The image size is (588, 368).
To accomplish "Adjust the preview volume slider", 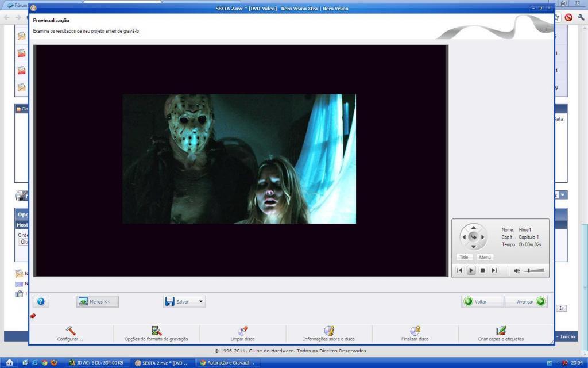I will click(533, 270).
